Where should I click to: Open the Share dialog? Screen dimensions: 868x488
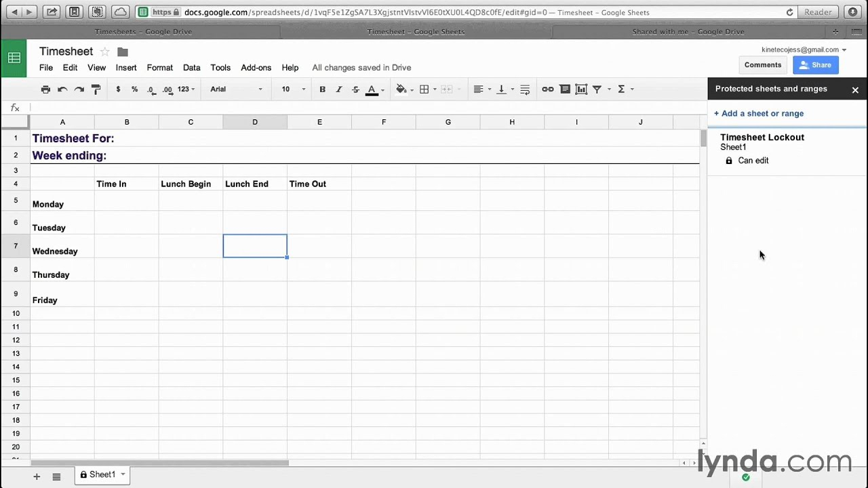coord(816,64)
